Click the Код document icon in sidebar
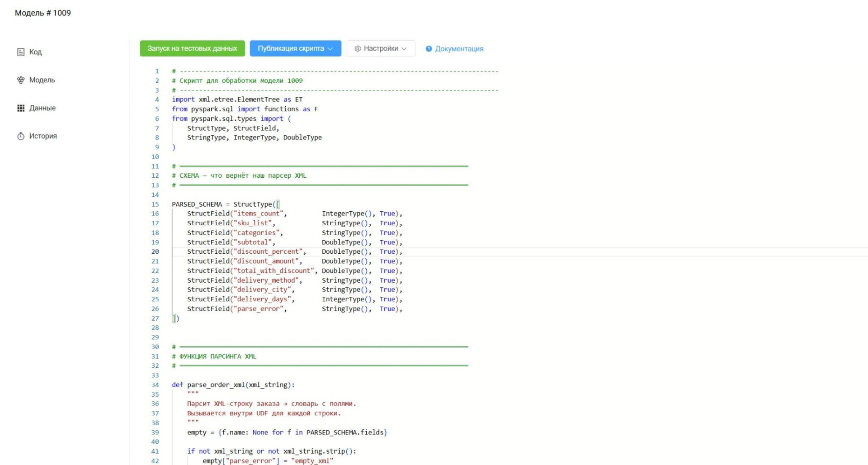Image resolution: width=868 pixels, height=465 pixels. pyautogui.click(x=21, y=52)
